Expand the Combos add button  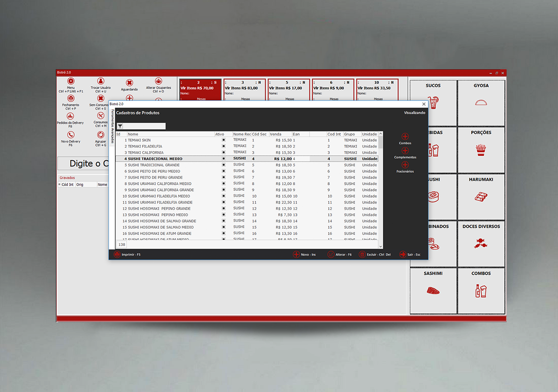[405, 137]
